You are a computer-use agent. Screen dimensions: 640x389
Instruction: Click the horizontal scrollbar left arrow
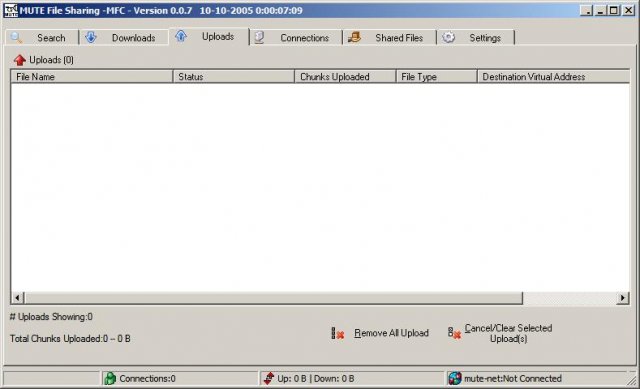17,298
